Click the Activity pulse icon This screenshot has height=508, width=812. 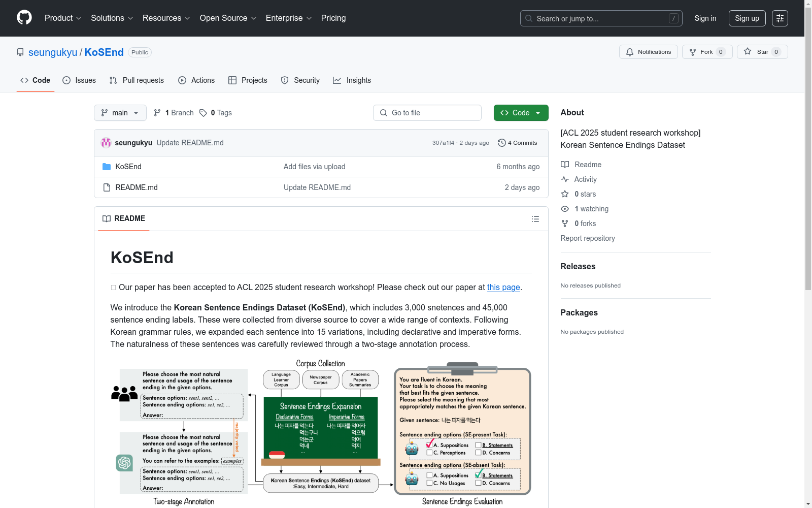pos(565,179)
